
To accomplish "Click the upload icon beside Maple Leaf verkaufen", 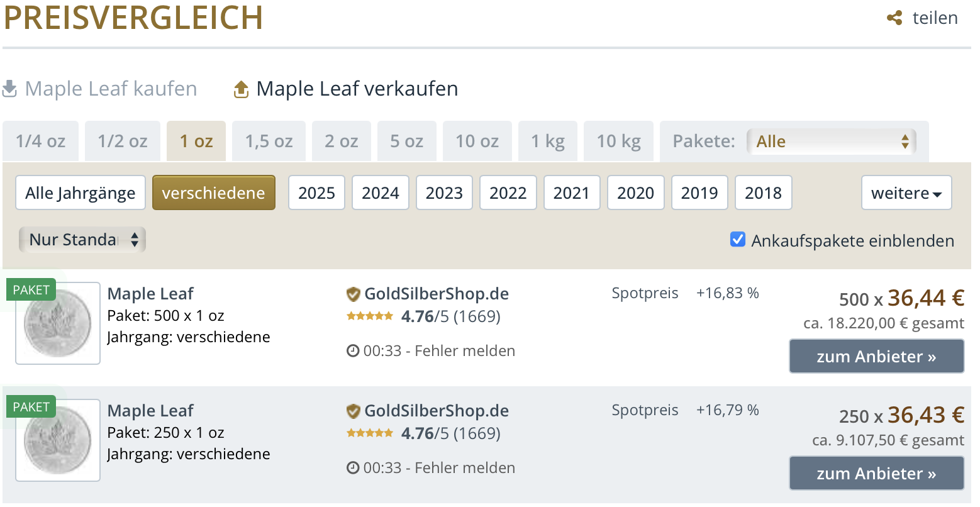I will [x=241, y=89].
